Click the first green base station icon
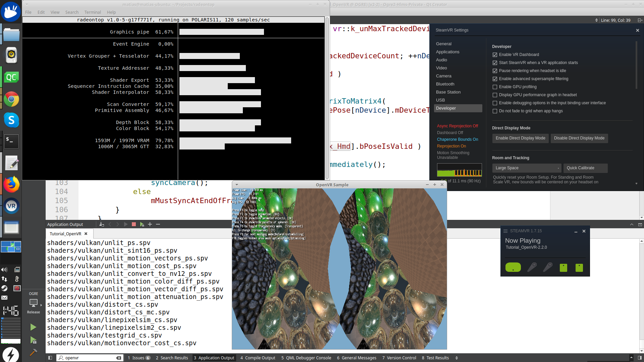Viewport: 644px width, 362px height. pyautogui.click(x=563, y=267)
